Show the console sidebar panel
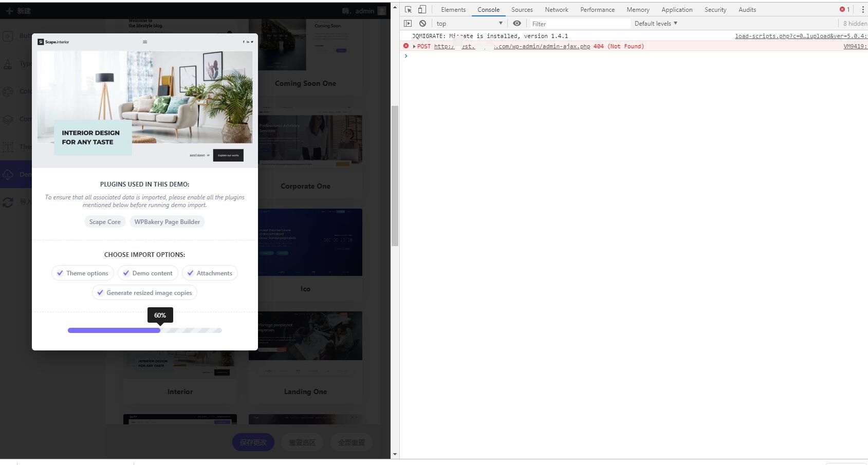868x465 pixels. pos(408,24)
